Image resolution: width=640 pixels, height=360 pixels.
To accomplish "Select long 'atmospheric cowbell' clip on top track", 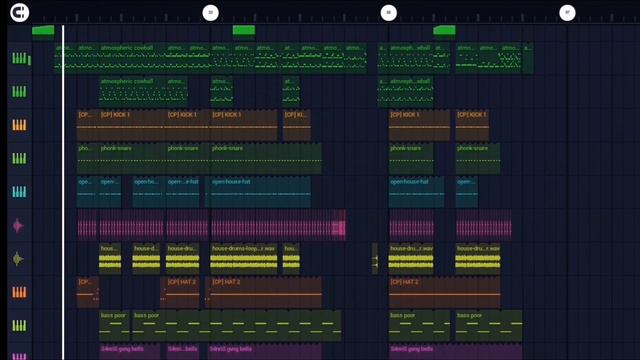I will (132, 58).
